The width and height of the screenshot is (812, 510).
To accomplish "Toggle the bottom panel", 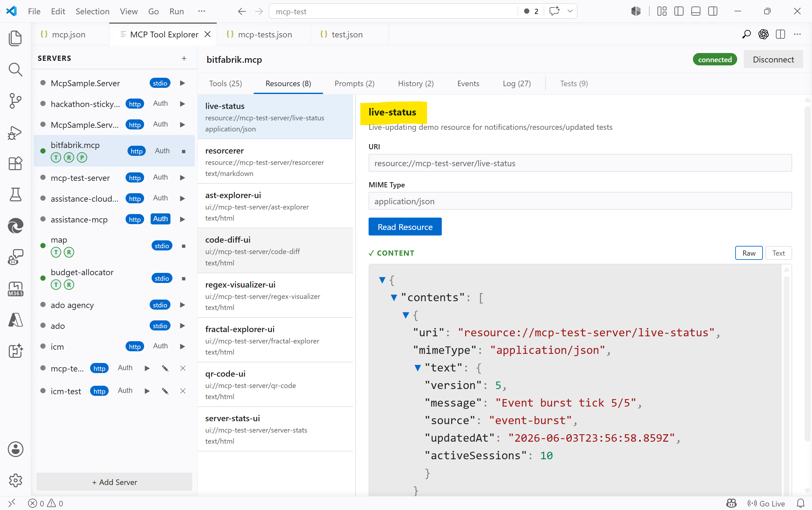I will 696,11.
